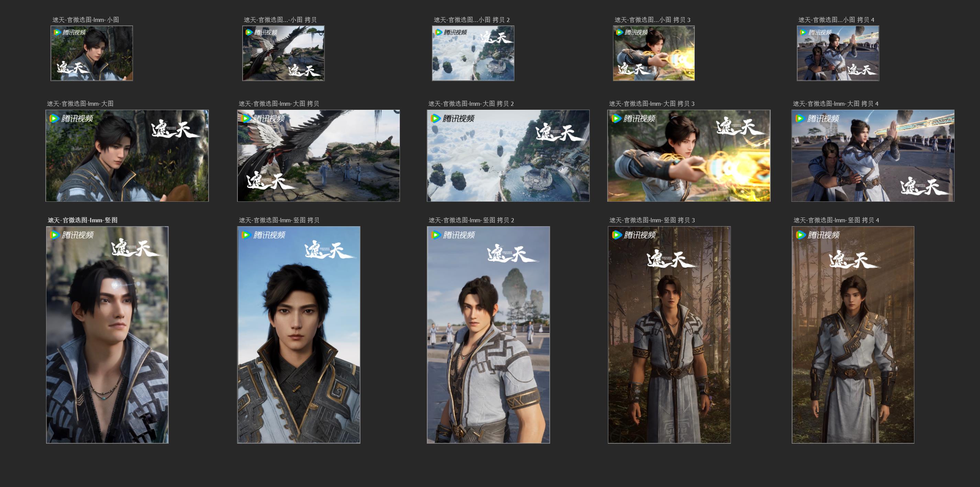Viewport: 980px width, 487px height.
Task: Select the 竖图 close-up portrait artboard
Action: click(107, 335)
